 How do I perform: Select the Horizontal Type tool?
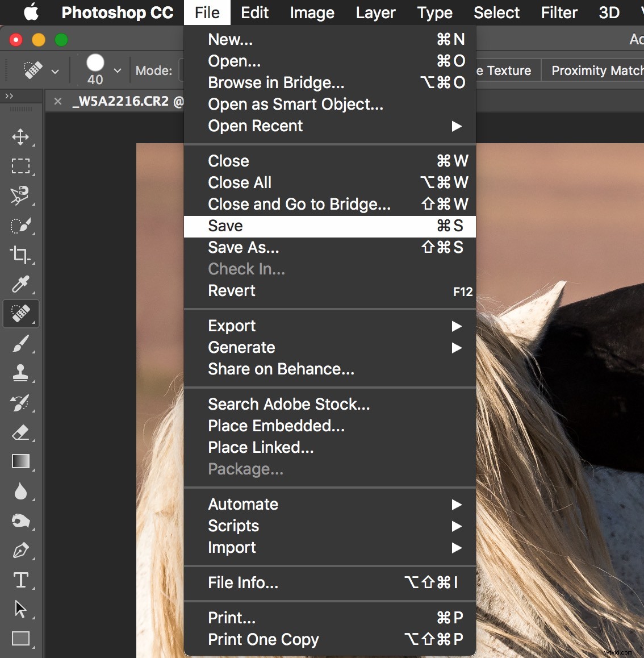pos(21,580)
